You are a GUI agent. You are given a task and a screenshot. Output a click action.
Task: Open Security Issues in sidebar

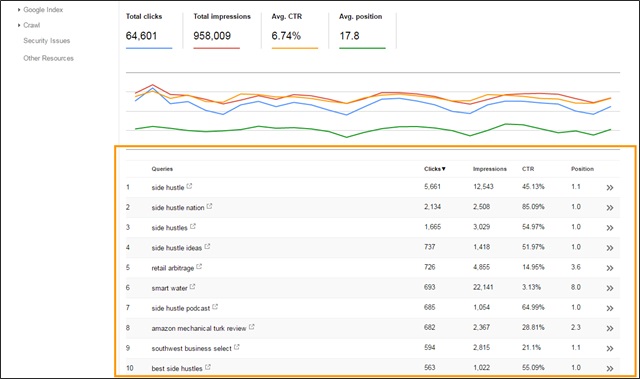click(47, 41)
